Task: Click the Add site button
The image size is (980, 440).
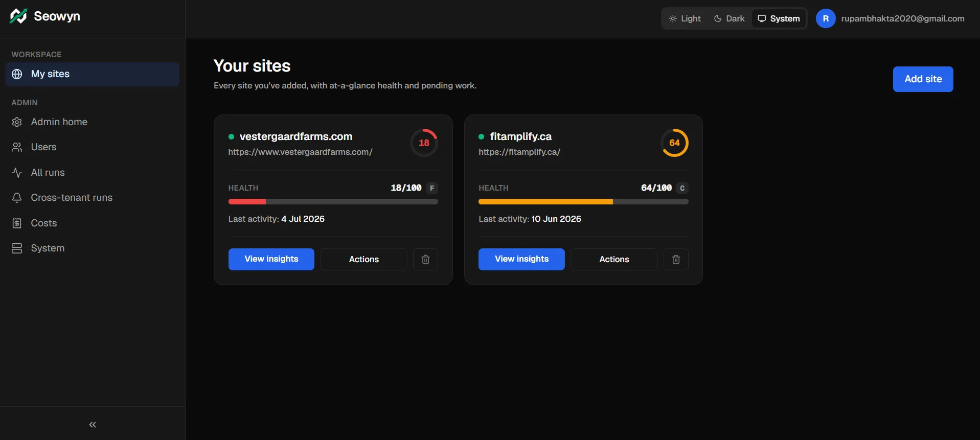Action: pyautogui.click(x=923, y=79)
